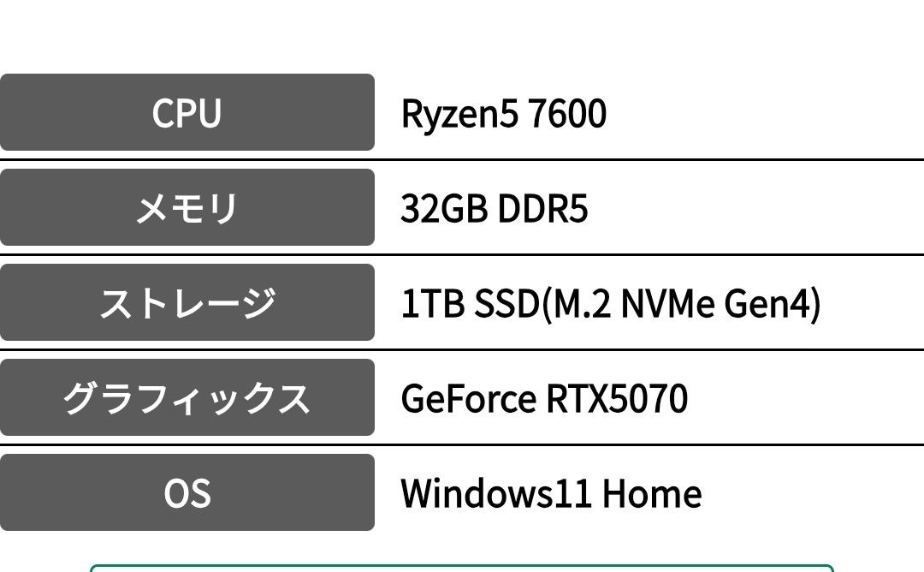Select the グラフィックス label cell
Viewport: 924px width, 572px height.
(187, 397)
